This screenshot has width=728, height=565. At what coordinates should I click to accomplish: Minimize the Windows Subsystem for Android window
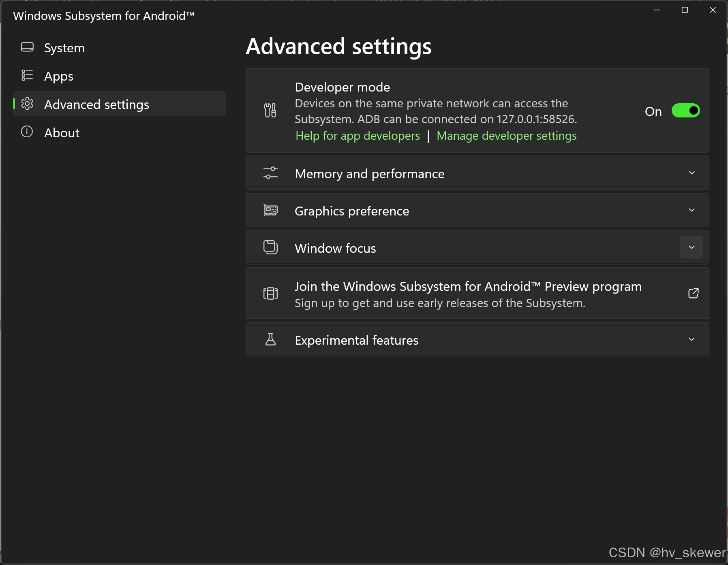[657, 10]
